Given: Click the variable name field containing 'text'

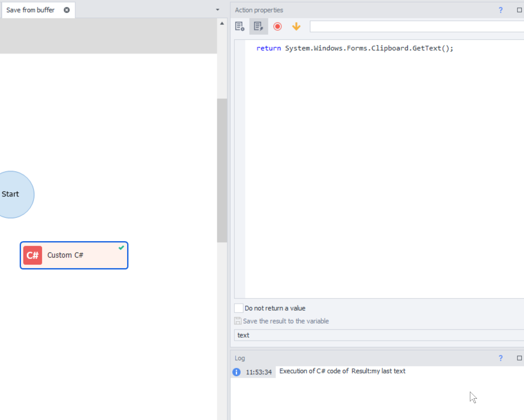Looking at the screenshot, I should [377, 335].
